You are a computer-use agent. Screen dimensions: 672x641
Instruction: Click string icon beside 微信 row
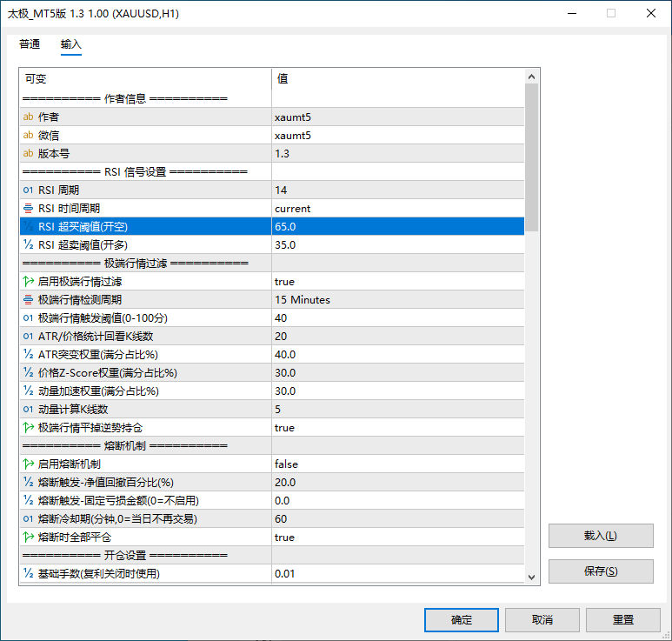tap(29, 135)
